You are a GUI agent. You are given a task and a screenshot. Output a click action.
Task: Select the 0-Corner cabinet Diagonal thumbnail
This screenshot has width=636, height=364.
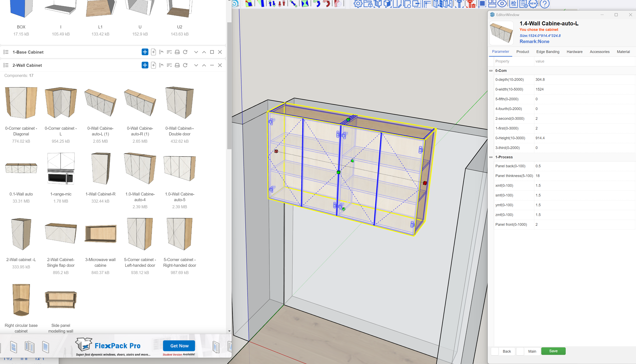(21, 103)
